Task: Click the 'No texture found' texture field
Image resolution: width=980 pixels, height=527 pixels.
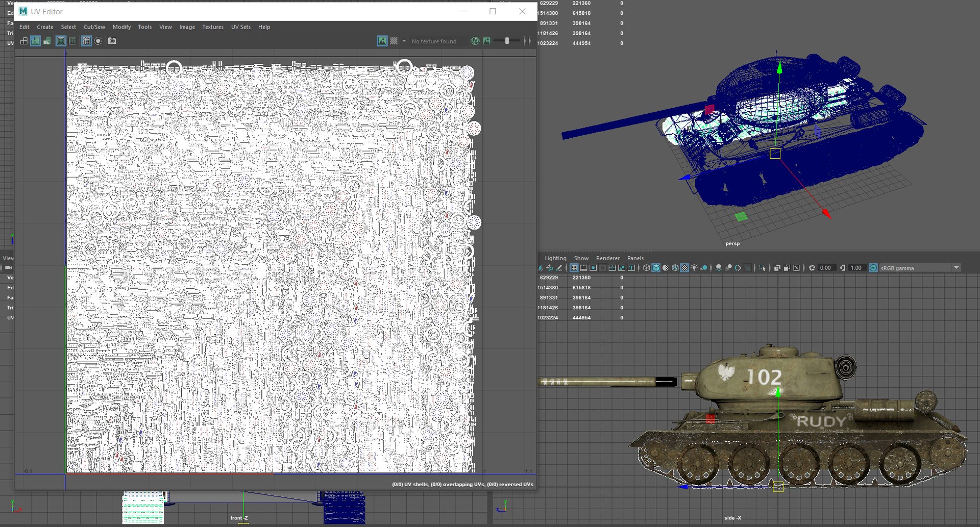Action: click(x=438, y=41)
